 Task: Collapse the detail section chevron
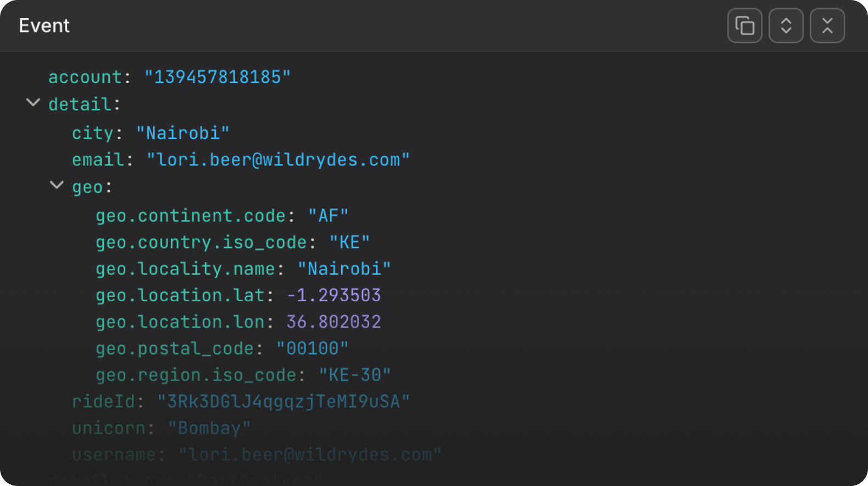(x=33, y=103)
